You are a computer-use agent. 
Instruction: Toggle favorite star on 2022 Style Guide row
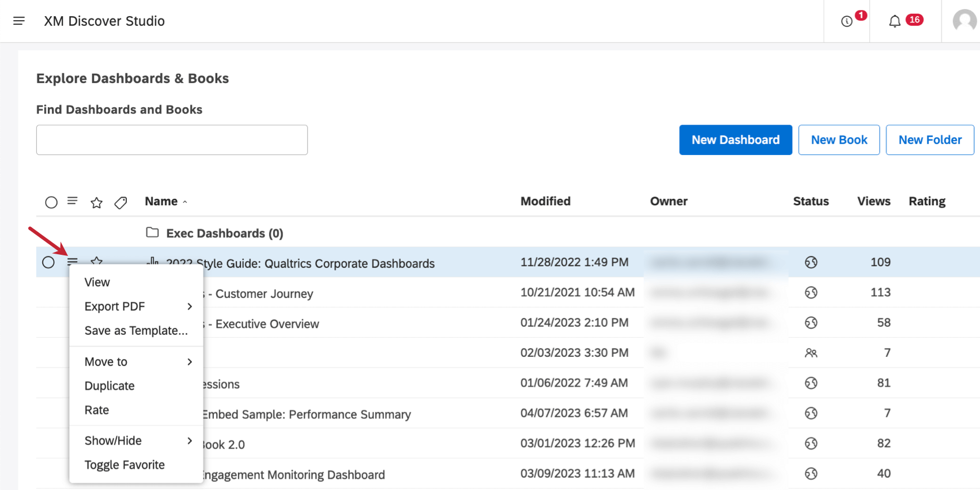[x=96, y=261]
